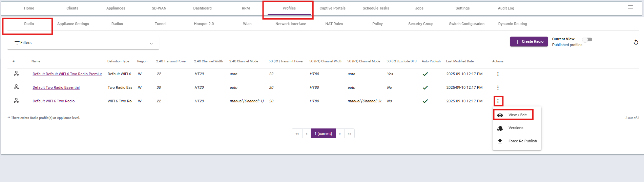Screen dimensions: 644x182
Task: Go to next page in pagination
Action: 340,134
